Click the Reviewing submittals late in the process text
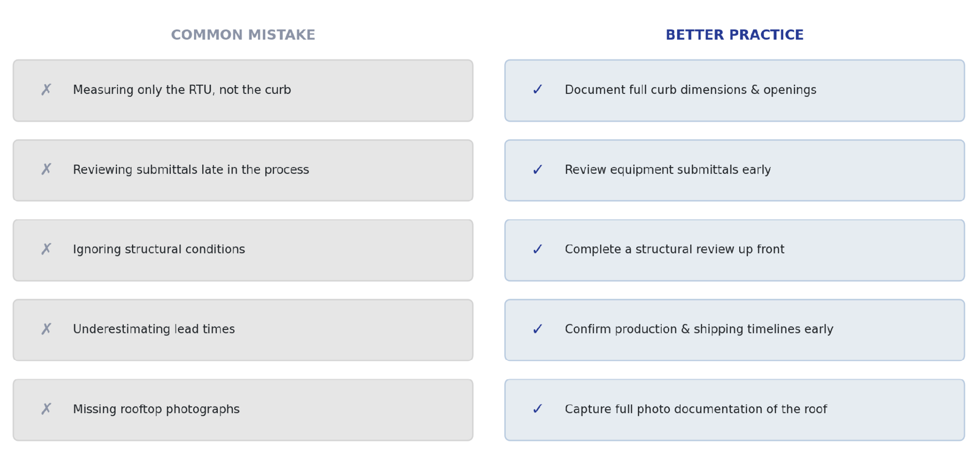Screen dimensions: 980x462 coord(191,169)
